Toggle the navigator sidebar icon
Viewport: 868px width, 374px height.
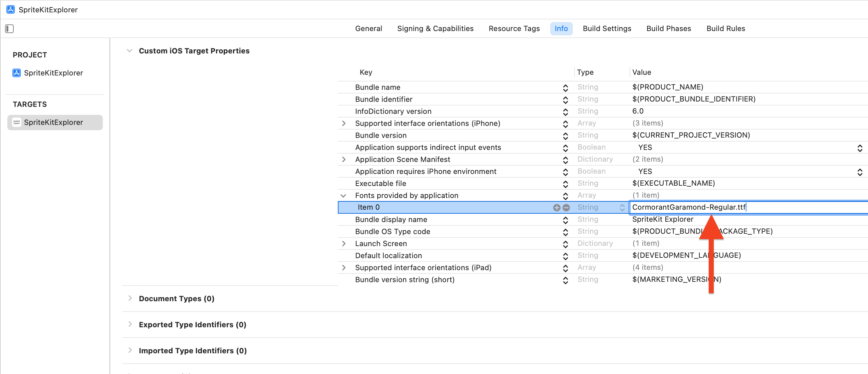pyautogui.click(x=9, y=29)
